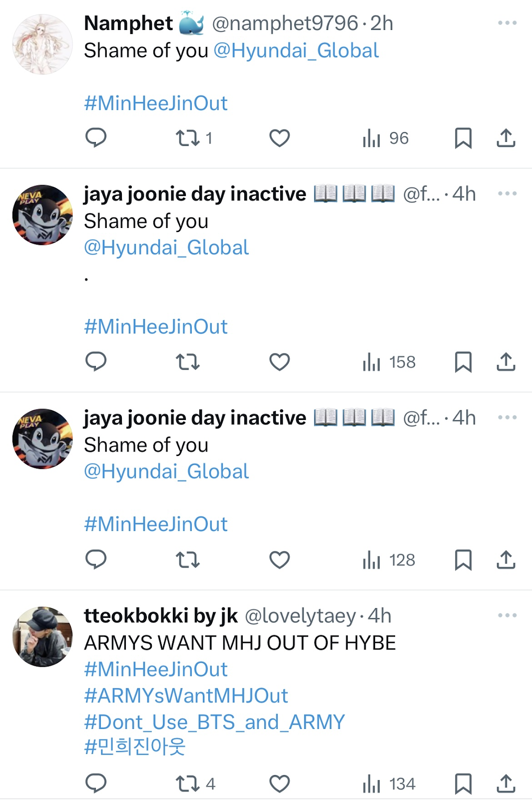Open the Korean #민희진아웃 hashtag
Screen dimensions: 532x800
click(x=135, y=746)
